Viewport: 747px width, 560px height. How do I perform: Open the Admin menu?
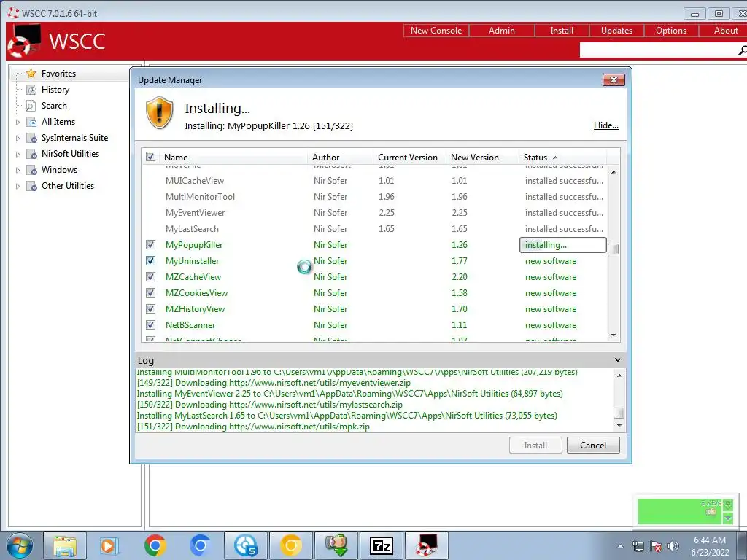click(502, 31)
